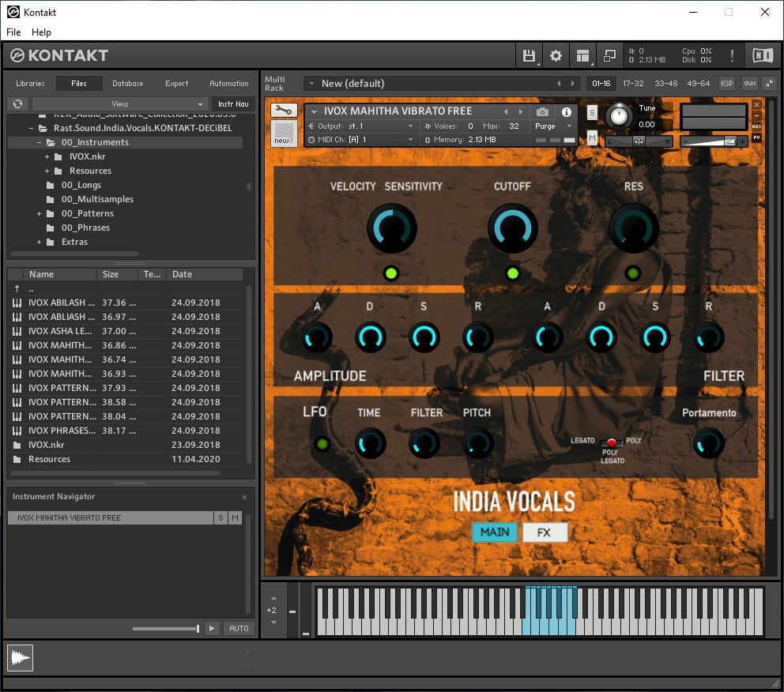
Task: Adjust the instrument volume slider
Action: [714, 142]
